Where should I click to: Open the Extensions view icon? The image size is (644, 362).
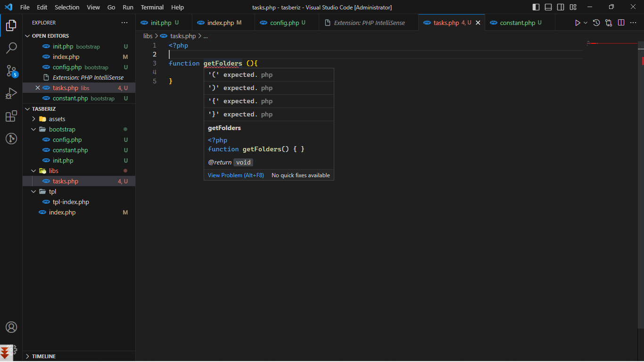11,116
